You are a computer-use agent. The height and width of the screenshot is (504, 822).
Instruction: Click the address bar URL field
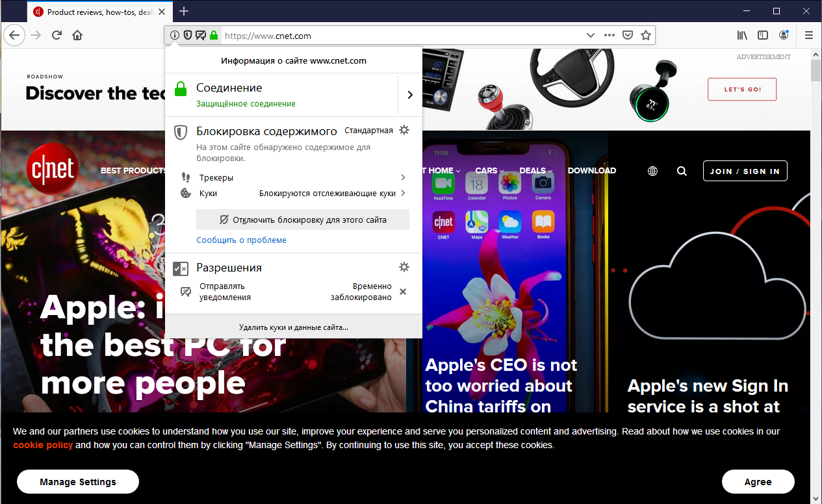coord(403,36)
